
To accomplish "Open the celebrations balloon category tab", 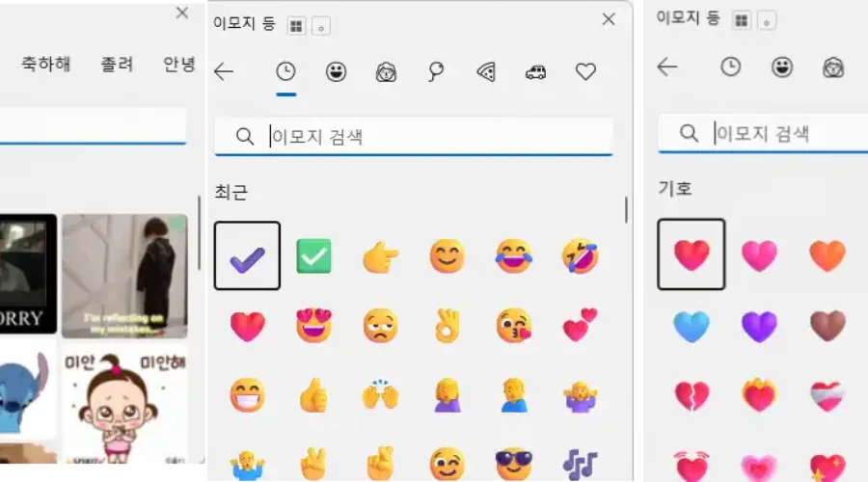I will [x=436, y=72].
